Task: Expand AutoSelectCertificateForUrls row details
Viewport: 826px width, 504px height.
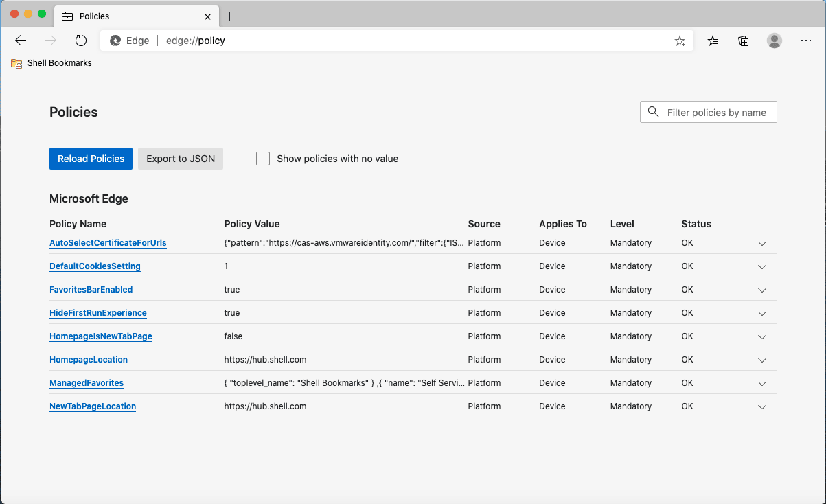Action: (x=761, y=244)
